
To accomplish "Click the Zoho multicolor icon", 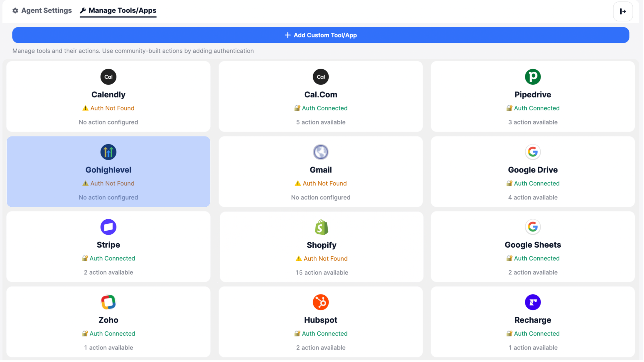I will [x=108, y=302].
